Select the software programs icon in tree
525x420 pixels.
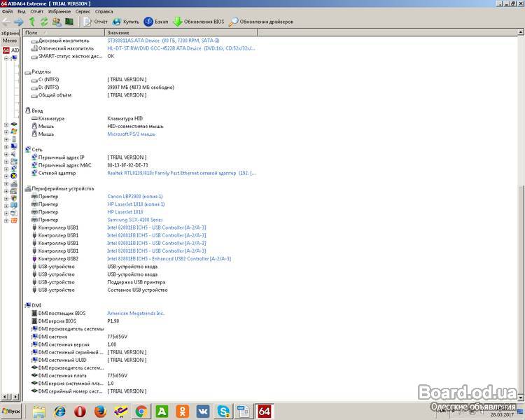pyautogui.click(x=14, y=191)
